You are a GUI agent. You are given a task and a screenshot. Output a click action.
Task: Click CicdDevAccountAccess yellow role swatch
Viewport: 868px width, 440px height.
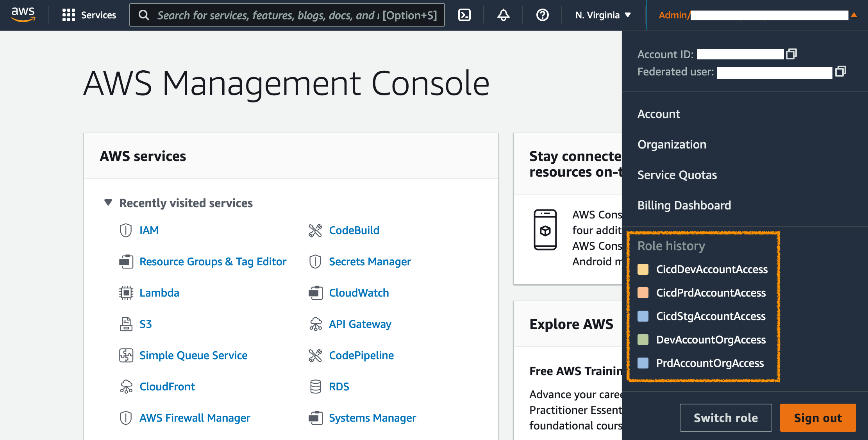[x=643, y=269]
